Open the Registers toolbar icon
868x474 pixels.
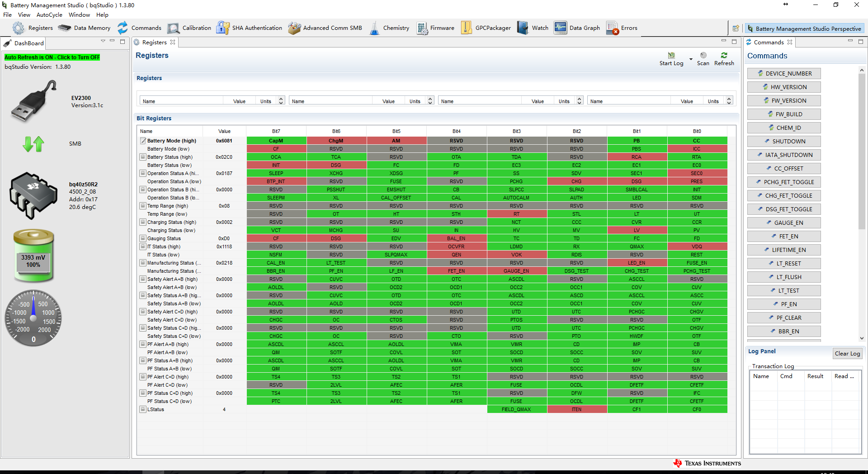point(19,28)
